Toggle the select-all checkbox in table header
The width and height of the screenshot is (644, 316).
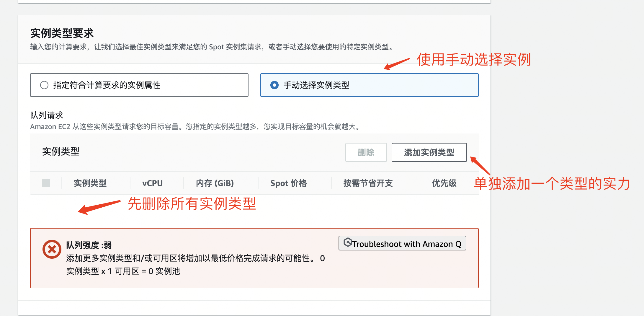point(46,183)
